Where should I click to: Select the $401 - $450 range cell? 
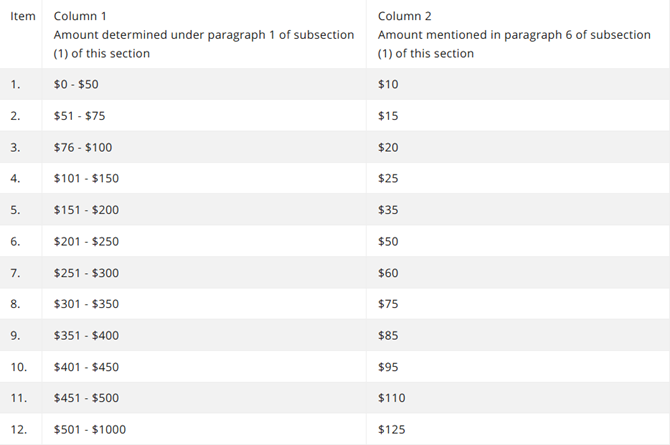click(x=86, y=367)
